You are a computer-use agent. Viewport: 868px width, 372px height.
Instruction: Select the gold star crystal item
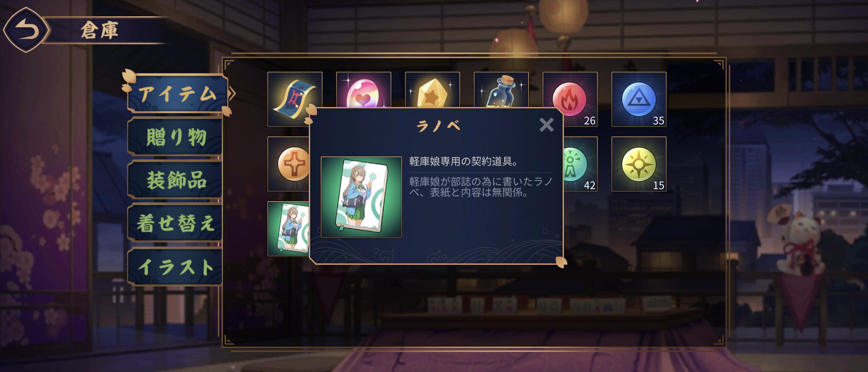coord(432,90)
